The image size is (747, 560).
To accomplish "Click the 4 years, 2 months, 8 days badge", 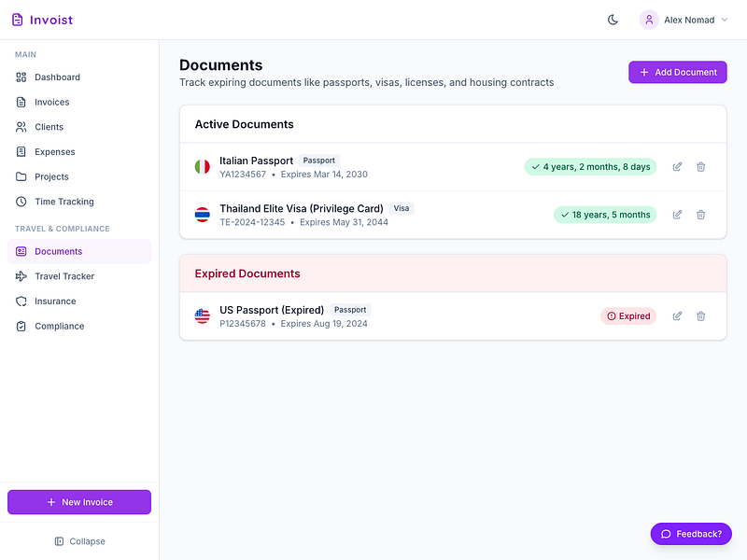I will (590, 167).
